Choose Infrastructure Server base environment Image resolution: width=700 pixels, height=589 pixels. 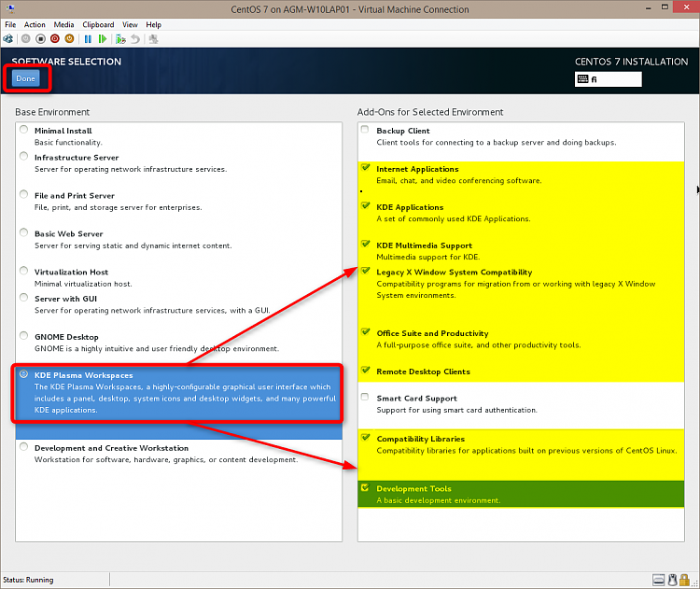pos(23,156)
